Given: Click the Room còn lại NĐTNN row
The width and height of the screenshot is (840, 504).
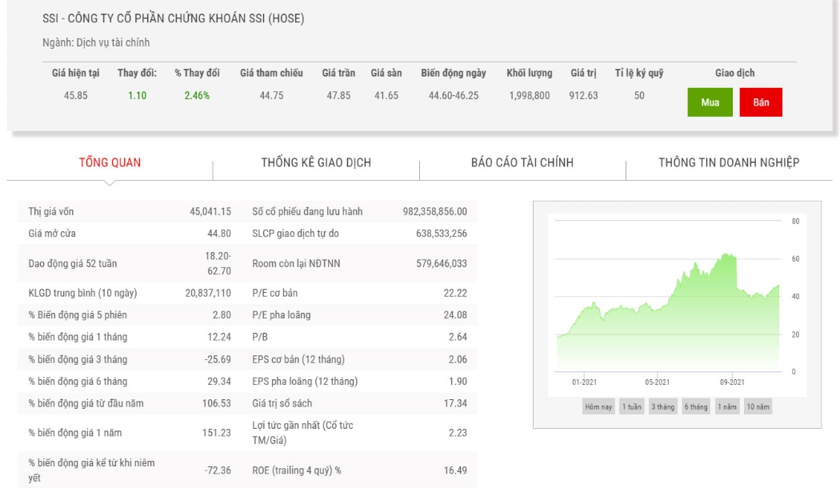Looking at the screenshot, I should [x=359, y=263].
